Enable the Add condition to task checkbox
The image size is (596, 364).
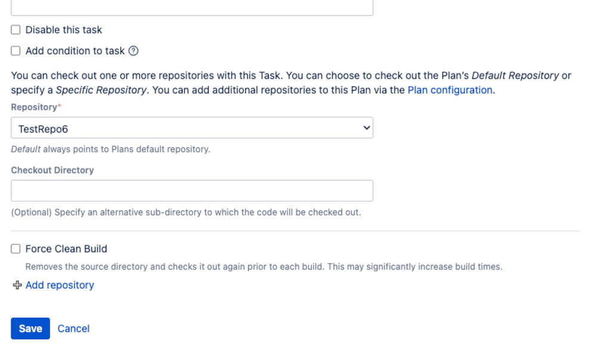pos(16,51)
